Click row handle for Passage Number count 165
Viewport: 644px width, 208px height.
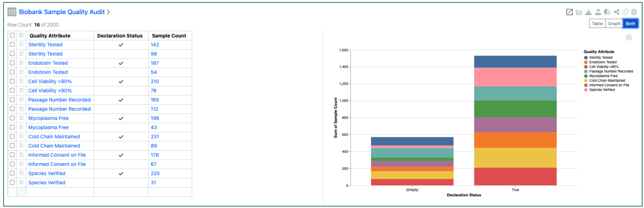pyautogui.click(x=21, y=100)
